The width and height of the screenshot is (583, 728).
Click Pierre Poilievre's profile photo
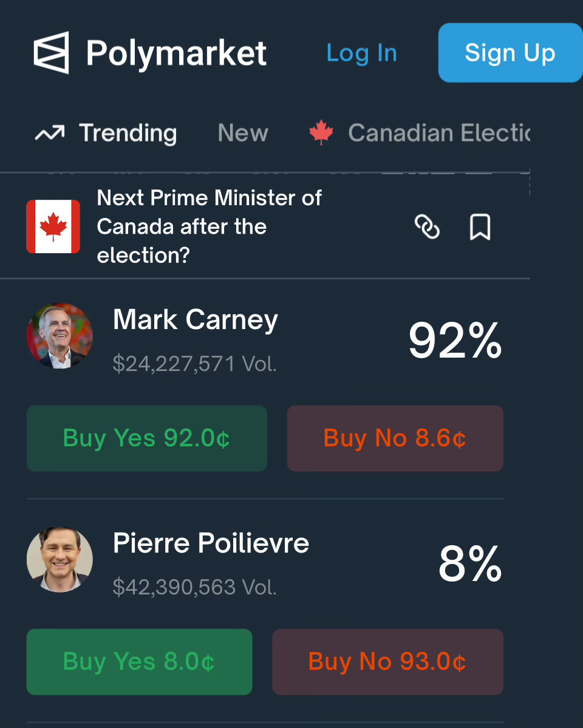click(x=60, y=559)
